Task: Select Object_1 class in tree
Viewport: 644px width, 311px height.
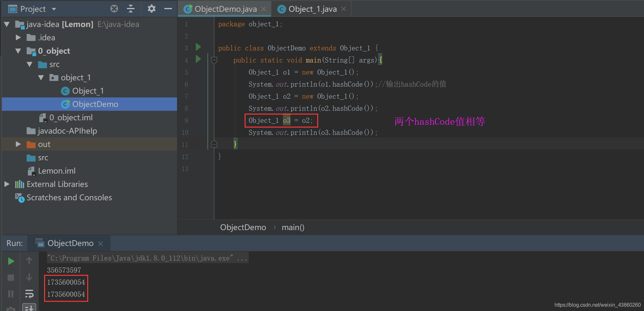Action: [x=88, y=91]
